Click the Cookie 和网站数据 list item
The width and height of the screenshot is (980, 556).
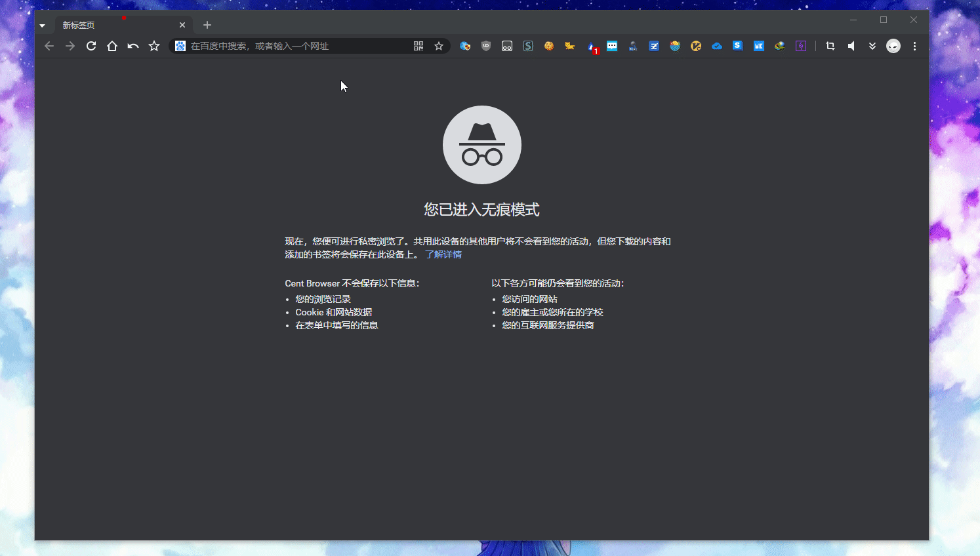point(334,312)
